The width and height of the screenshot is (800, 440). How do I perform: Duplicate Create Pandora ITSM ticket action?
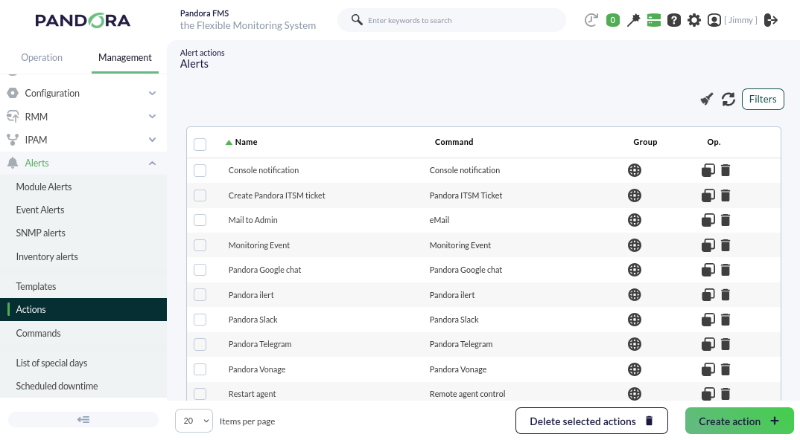[708, 195]
